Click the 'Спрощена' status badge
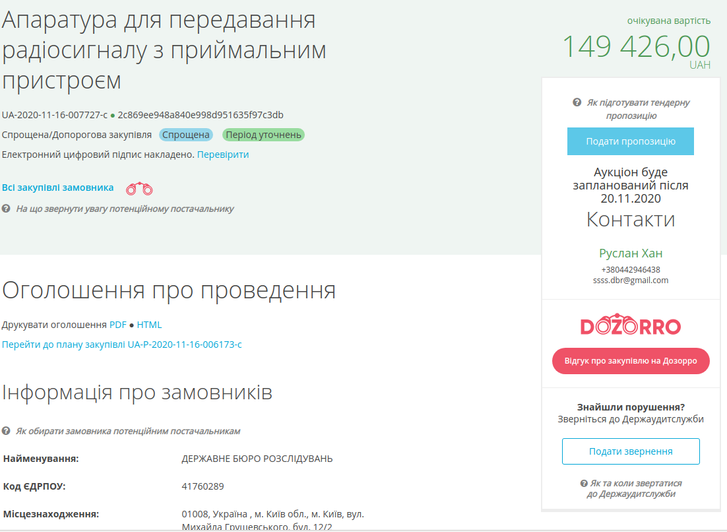The image size is (727, 532). 186,135
